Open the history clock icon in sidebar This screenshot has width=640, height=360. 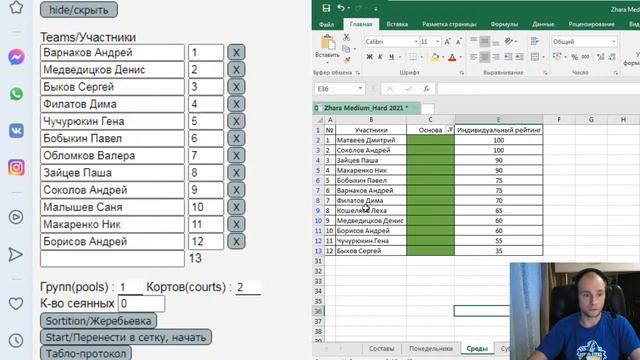(16, 340)
